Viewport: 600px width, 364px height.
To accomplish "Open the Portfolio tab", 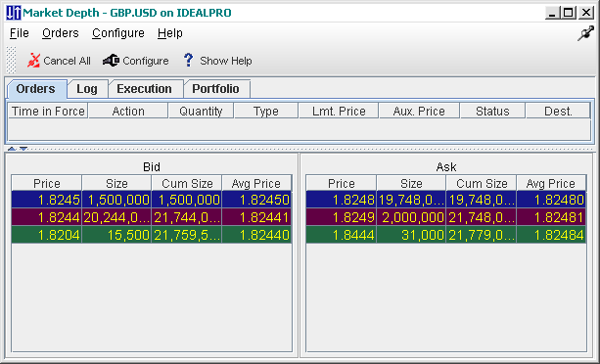I will pyautogui.click(x=215, y=89).
